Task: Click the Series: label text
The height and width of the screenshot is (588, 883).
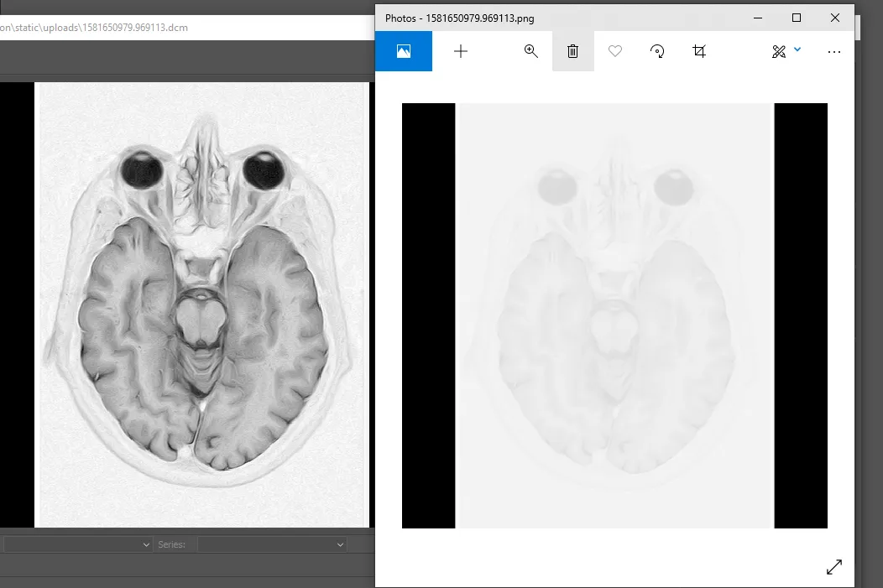Action: point(171,544)
